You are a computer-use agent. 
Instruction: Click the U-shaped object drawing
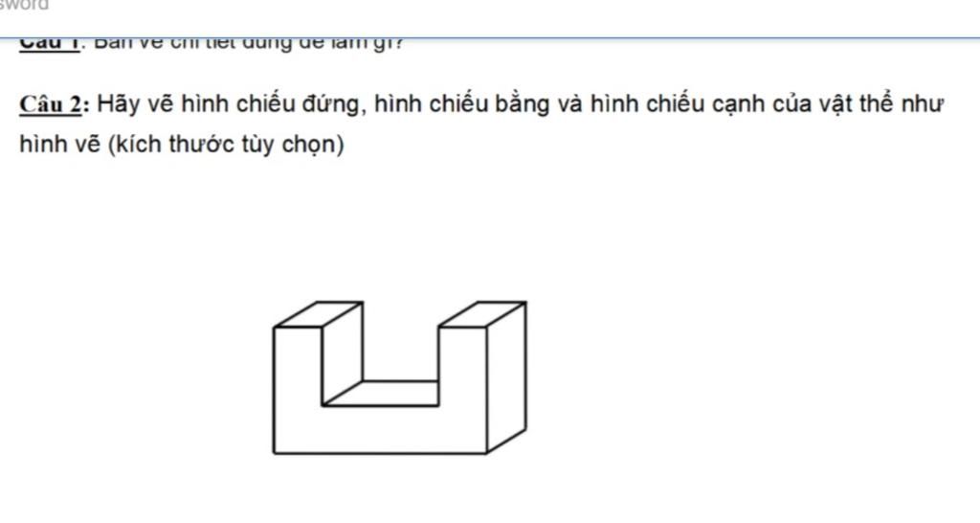coord(399,377)
